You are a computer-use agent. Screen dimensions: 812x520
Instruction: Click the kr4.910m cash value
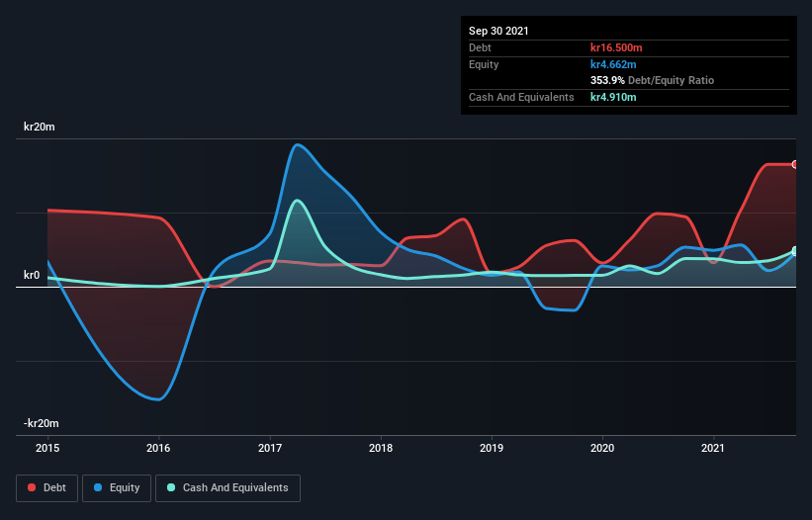(613, 97)
